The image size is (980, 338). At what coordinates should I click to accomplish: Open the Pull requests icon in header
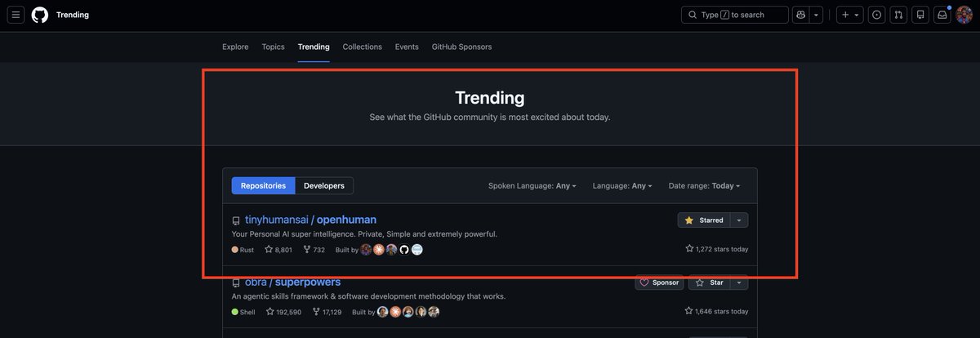[899, 15]
